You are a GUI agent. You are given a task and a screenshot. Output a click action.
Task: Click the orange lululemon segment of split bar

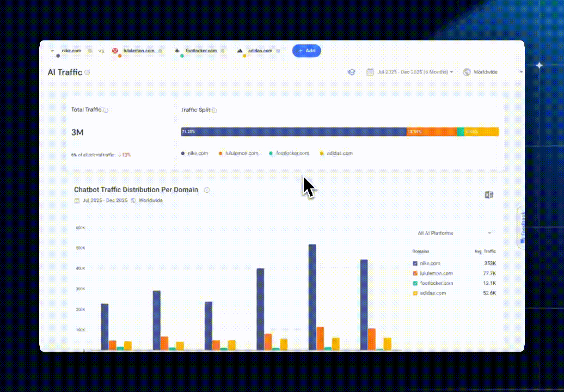[432, 132]
